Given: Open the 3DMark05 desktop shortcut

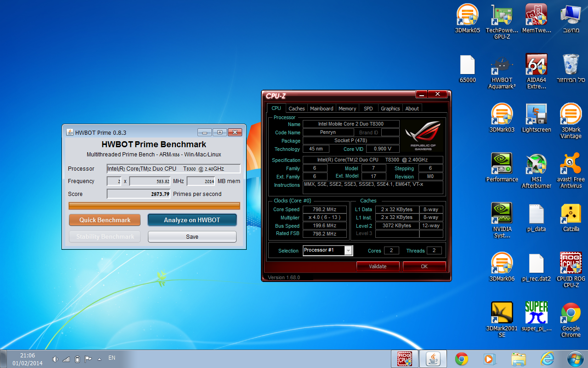Looking at the screenshot, I should (467, 18).
